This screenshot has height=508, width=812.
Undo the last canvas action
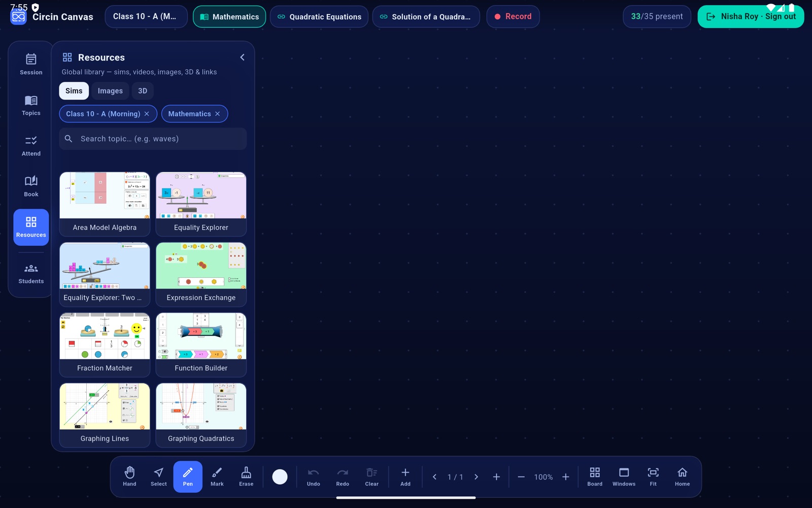click(314, 477)
